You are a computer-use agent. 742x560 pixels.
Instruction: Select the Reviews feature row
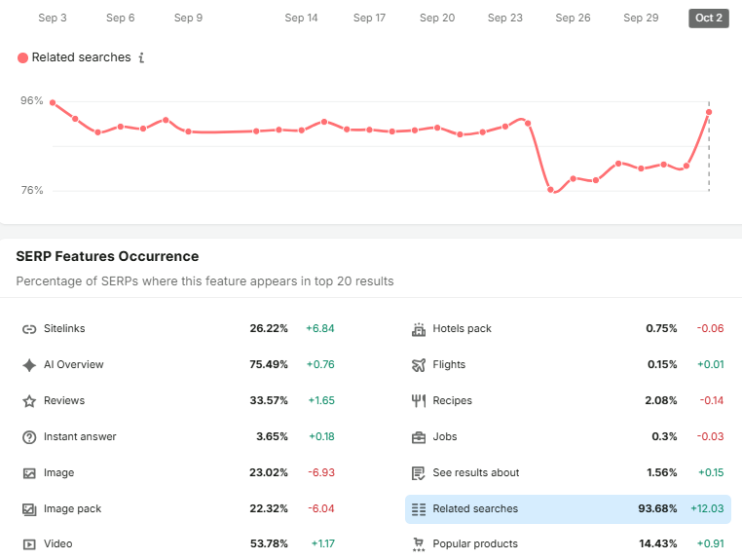point(178,400)
